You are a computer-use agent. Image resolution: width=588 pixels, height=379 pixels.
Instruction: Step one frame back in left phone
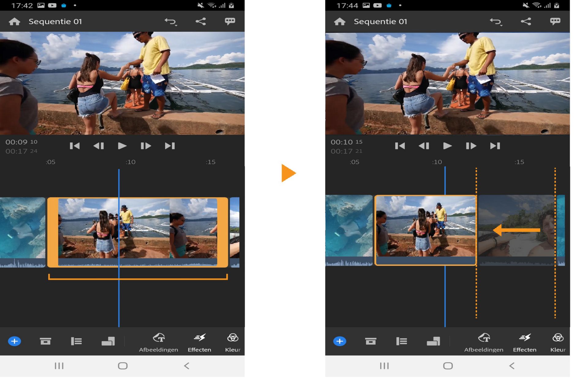tap(99, 146)
